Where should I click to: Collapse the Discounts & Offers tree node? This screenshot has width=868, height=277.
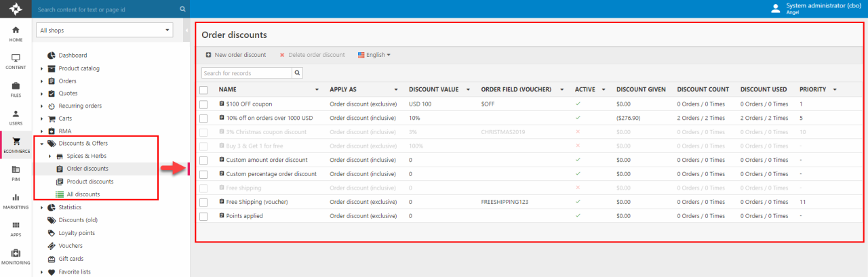[42, 144]
